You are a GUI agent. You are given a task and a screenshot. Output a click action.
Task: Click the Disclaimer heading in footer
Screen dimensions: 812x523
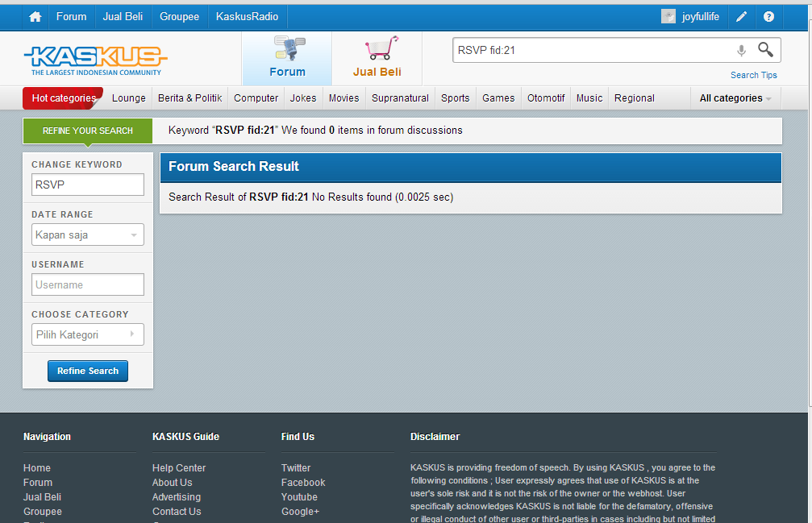click(x=435, y=437)
